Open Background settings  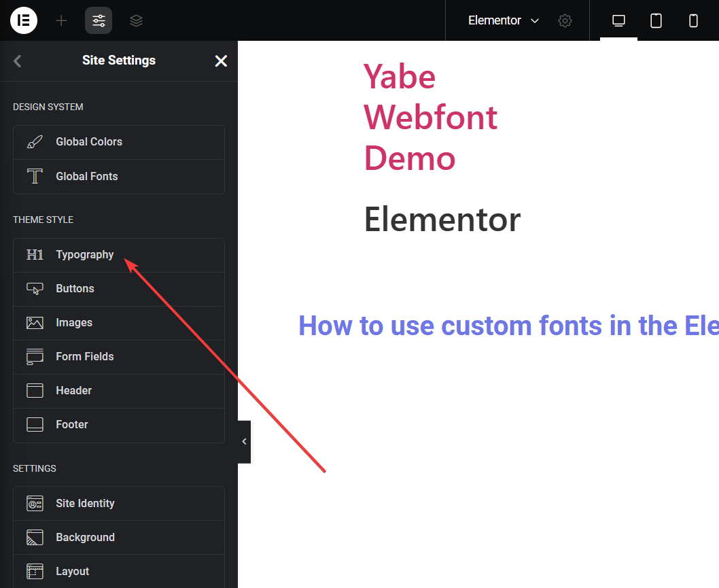(119, 538)
